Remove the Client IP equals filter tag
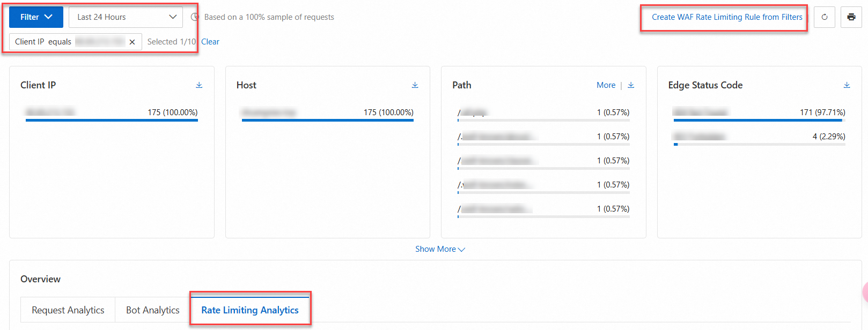The height and width of the screenshot is (330, 868). tap(132, 42)
